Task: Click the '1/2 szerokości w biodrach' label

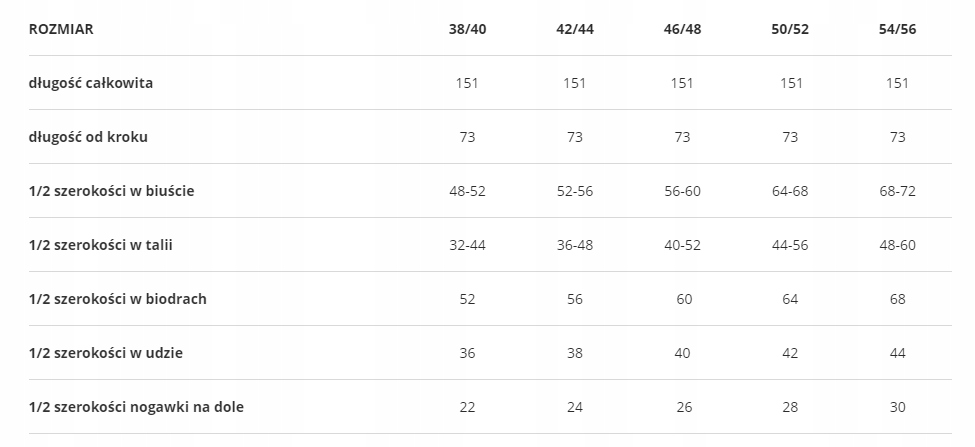Action: coord(118,299)
